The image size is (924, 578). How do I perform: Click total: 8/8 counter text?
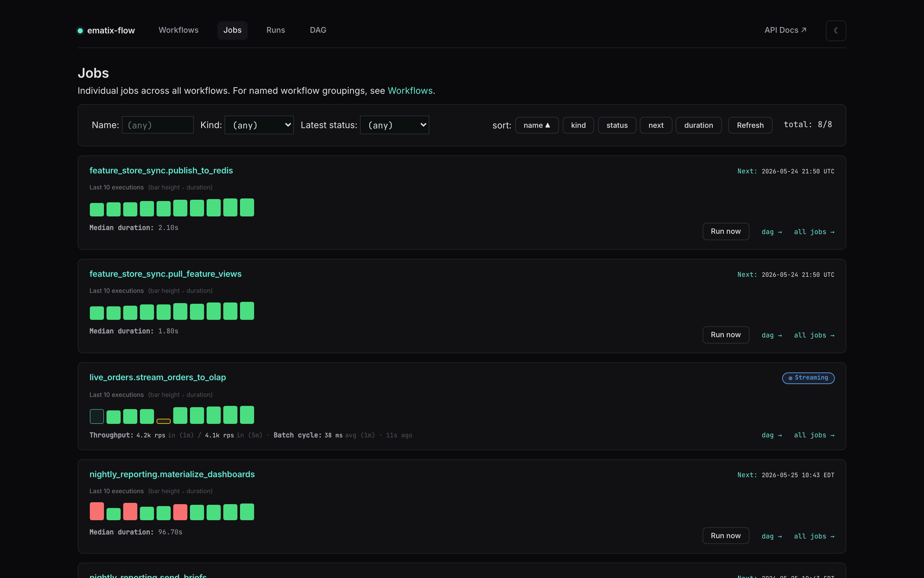coord(808,125)
